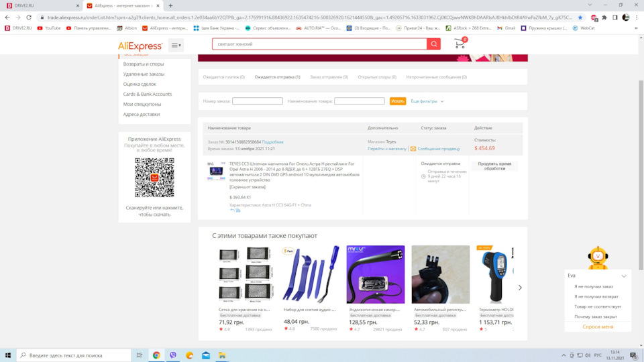Open the blue trim removal tools image
Viewport: 644px width, 362px height.
pos(311,274)
